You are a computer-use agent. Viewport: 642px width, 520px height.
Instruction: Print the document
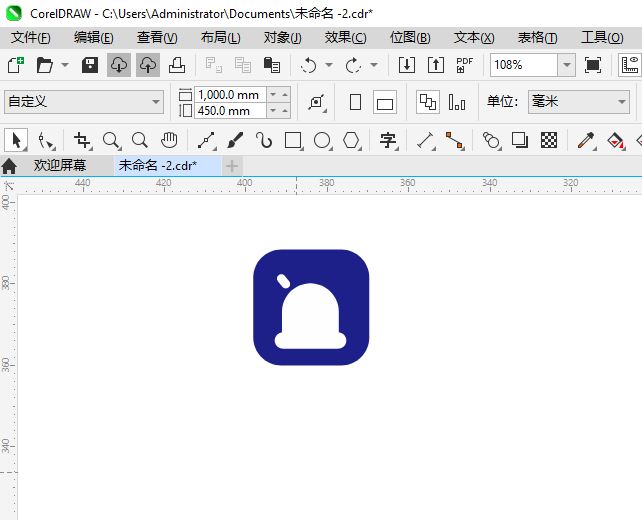pos(177,65)
